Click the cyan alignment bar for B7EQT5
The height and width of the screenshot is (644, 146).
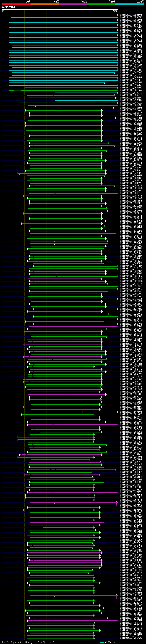click(x=86, y=93)
